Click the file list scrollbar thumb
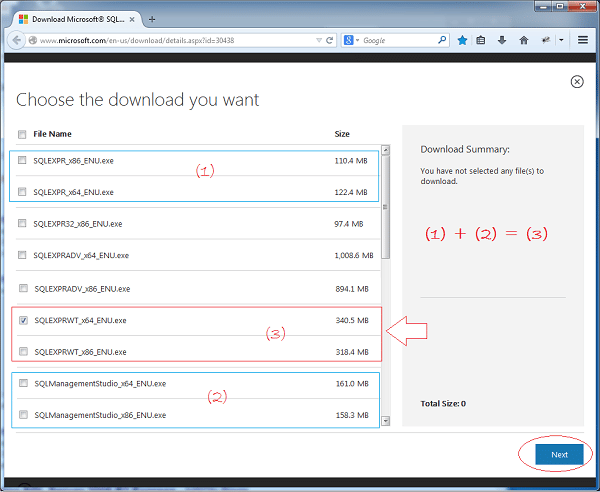Viewport: 600px width, 492px height. (x=386, y=207)
